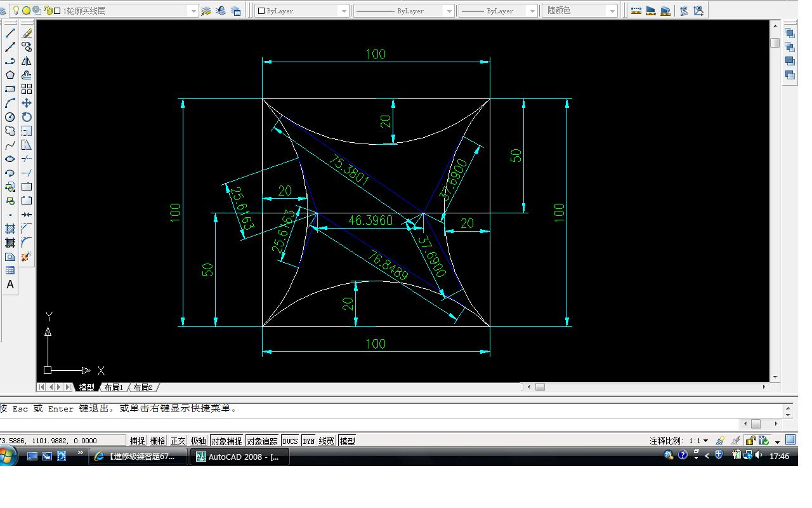Open the 注释比例 1:1 scale dropdown
The width and height of the screenshot is (812, 508).
pyautogui.click(x=698, y=441)
